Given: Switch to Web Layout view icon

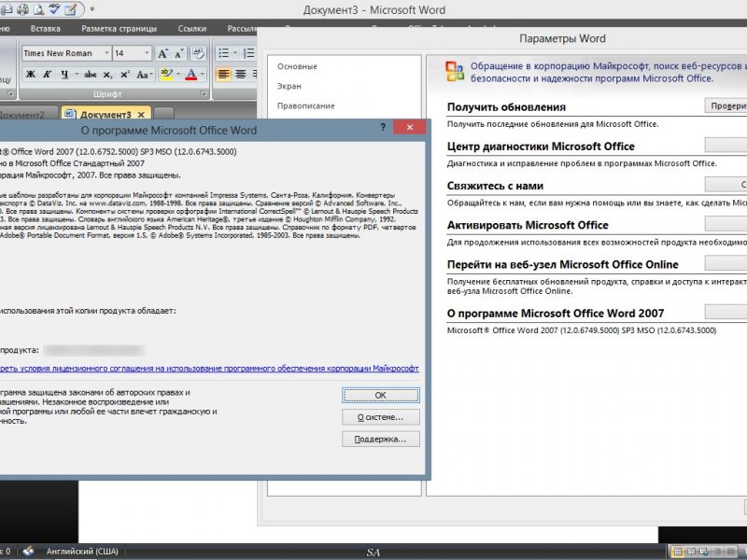Looking at the screenshot, I should [704, 552].
